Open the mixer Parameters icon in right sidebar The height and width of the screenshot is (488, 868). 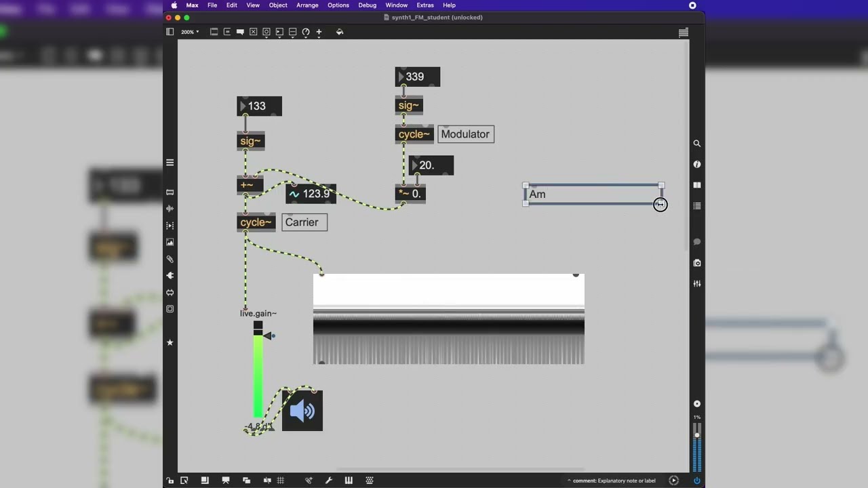point(696,283)
